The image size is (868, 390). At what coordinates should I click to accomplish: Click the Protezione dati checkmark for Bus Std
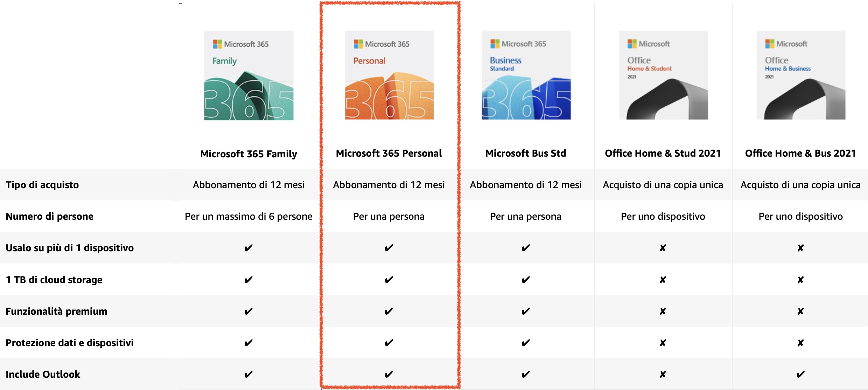pos(526,343)
